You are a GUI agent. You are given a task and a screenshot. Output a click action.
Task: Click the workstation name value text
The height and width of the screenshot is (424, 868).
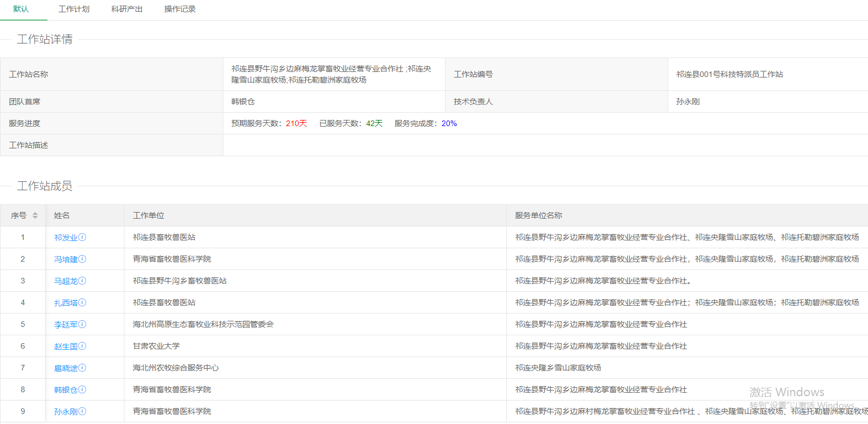click(331, 74)
